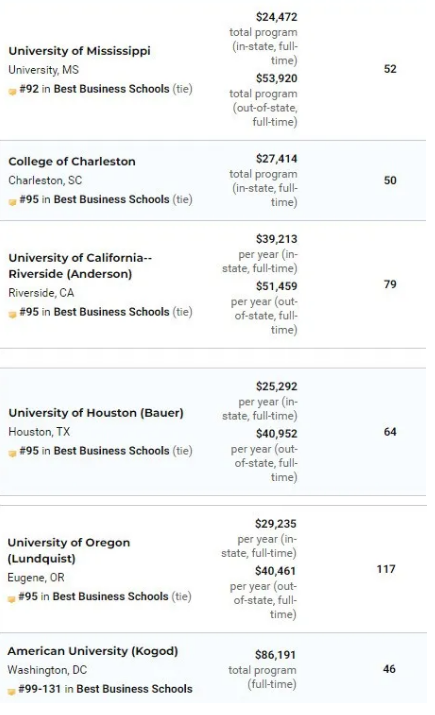
Task: Open the University of Mississippi school link
Action: [x=79, y=51]
